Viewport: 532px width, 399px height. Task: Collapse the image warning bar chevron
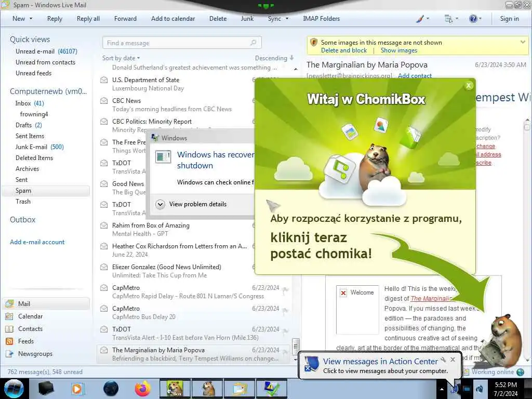523,42
